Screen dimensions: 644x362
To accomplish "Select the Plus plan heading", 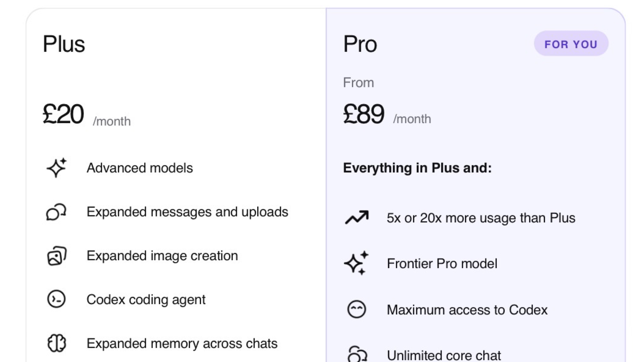I will [x=64, y=44].
